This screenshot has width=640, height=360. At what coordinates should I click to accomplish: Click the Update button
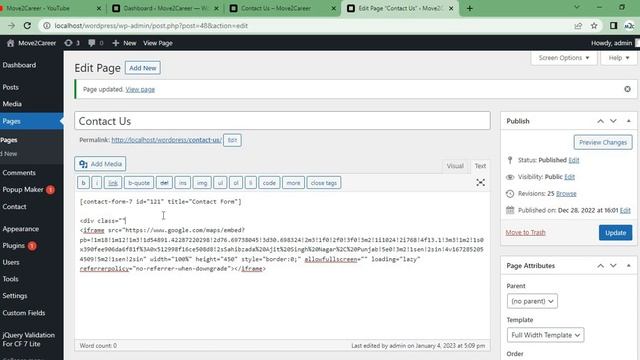click(x=616, y=233)
